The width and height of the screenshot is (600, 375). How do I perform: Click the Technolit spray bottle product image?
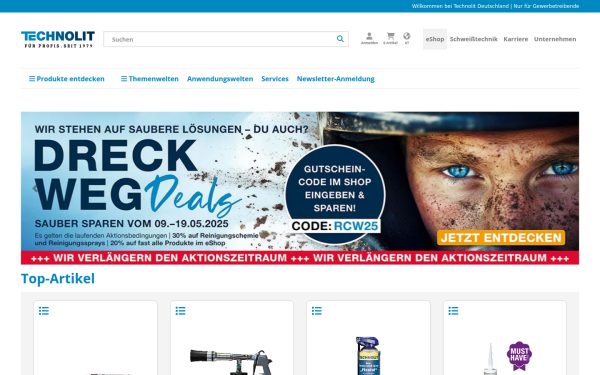click(368, 356)
